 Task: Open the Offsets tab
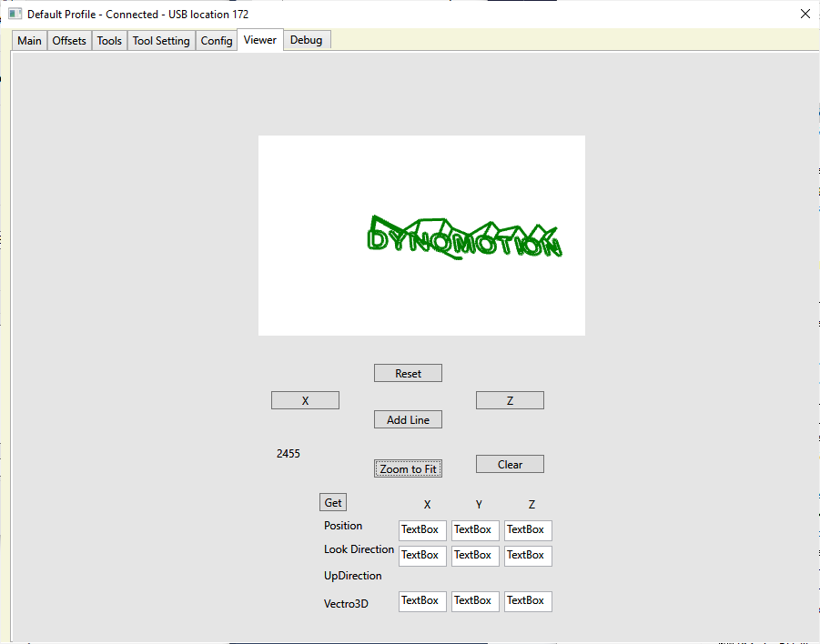click(69, 41)
